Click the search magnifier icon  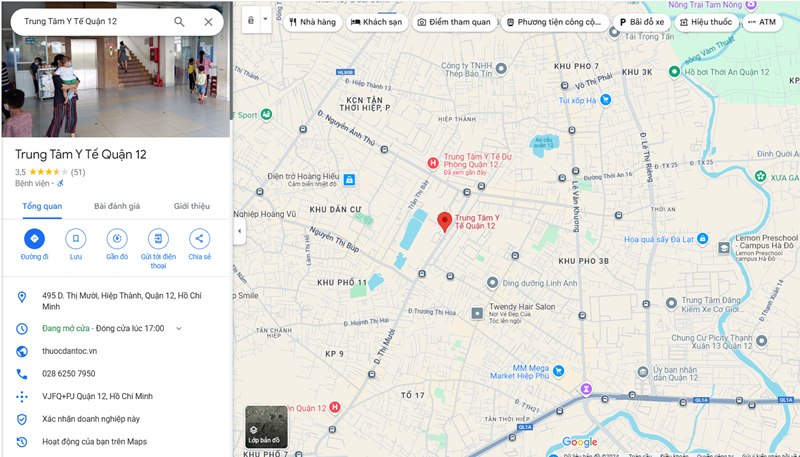[179, 21]
